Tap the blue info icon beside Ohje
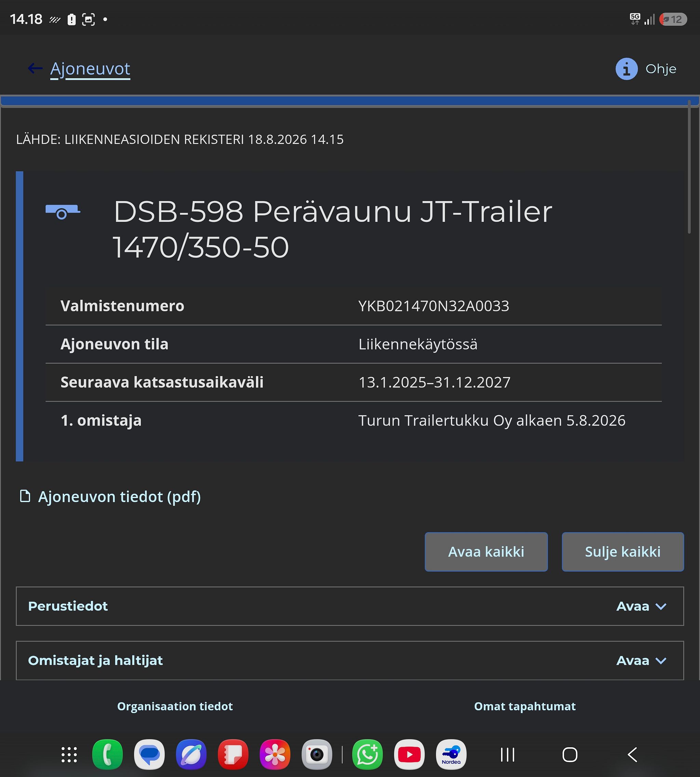 point(627,69)
